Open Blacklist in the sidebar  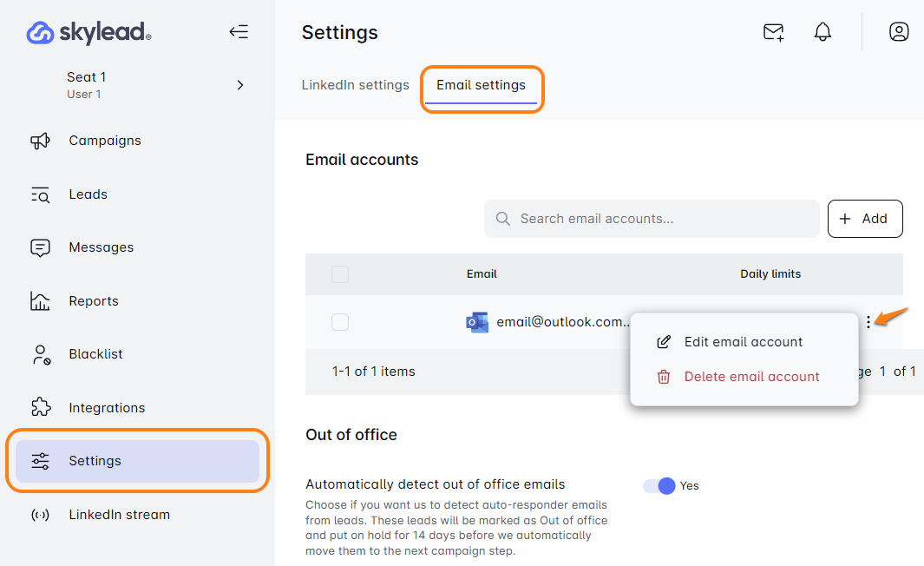point(95,354)
